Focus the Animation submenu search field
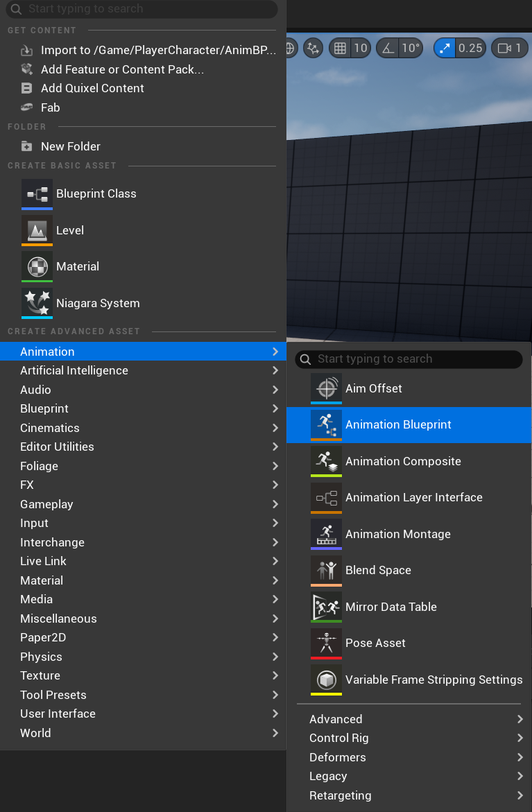Screen dimensions: 532x812 [x=409, y=359]
